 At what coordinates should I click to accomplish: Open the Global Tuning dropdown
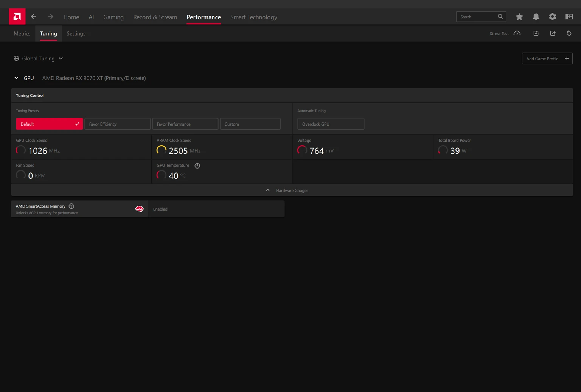(x=39, y=59)
